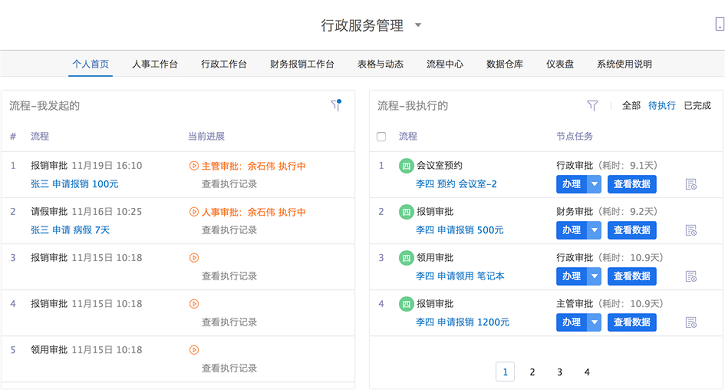Open the 仪表盘 tab
Viewport: 725px width, 390px height.
[x=560, y=64]
